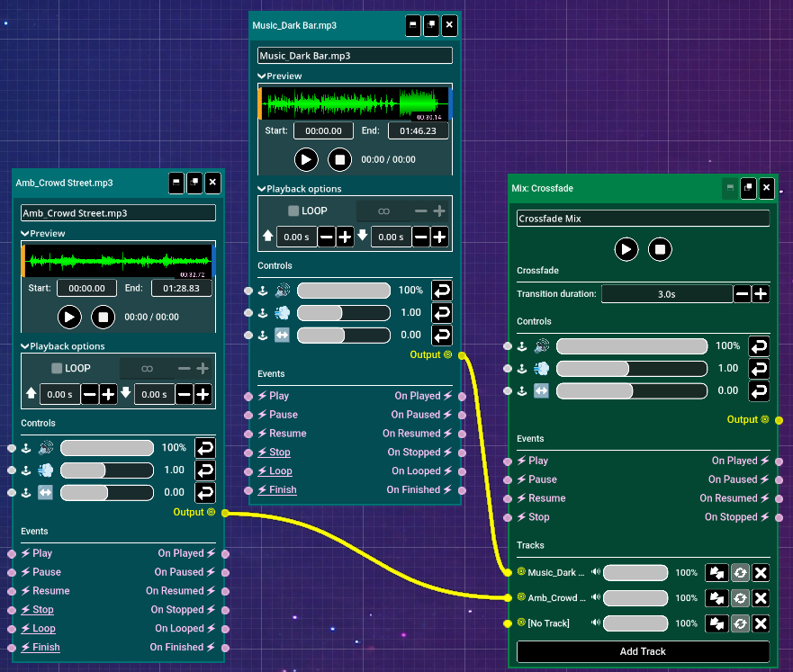Enable LOOP checkbox in Music_Dark Bar node
Image resolution: width=793 pixels, height=672 pixels.
293,211
